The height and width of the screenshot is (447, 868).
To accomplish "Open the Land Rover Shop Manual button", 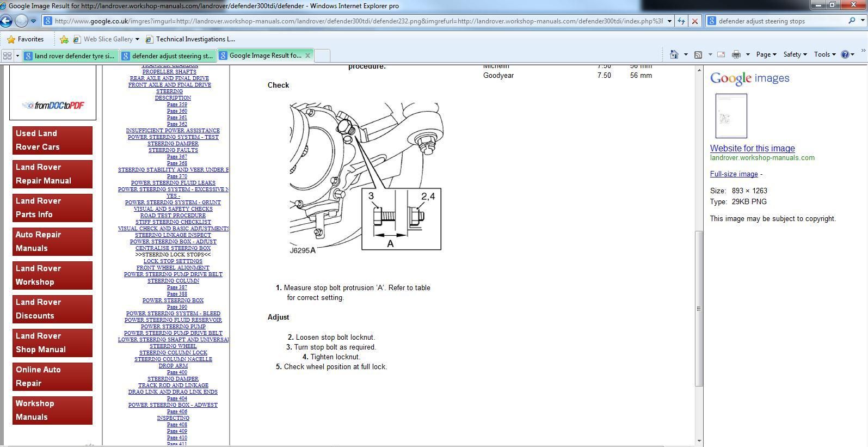I will coord(52,342).
